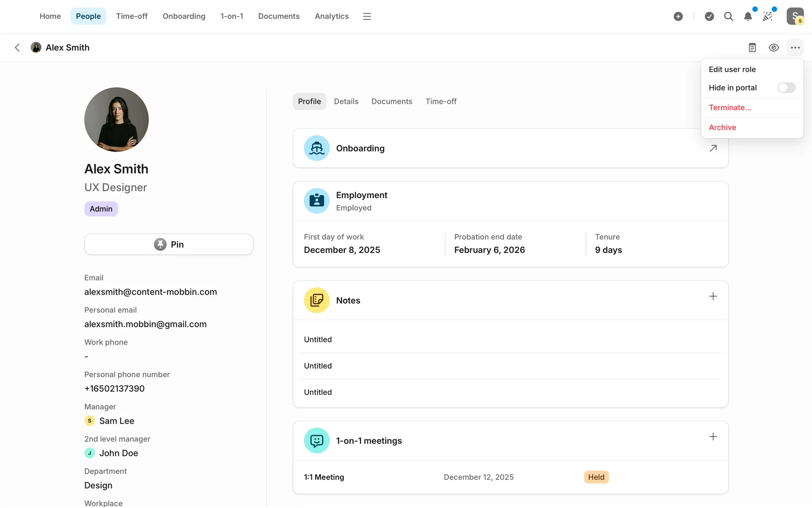
Task: Close the three-dots options menu
Action: (x=795, y=47)
